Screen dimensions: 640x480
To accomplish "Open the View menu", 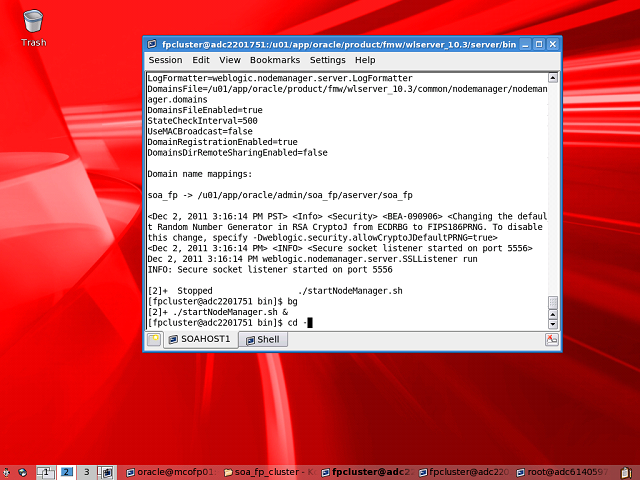I will (230, 60).
